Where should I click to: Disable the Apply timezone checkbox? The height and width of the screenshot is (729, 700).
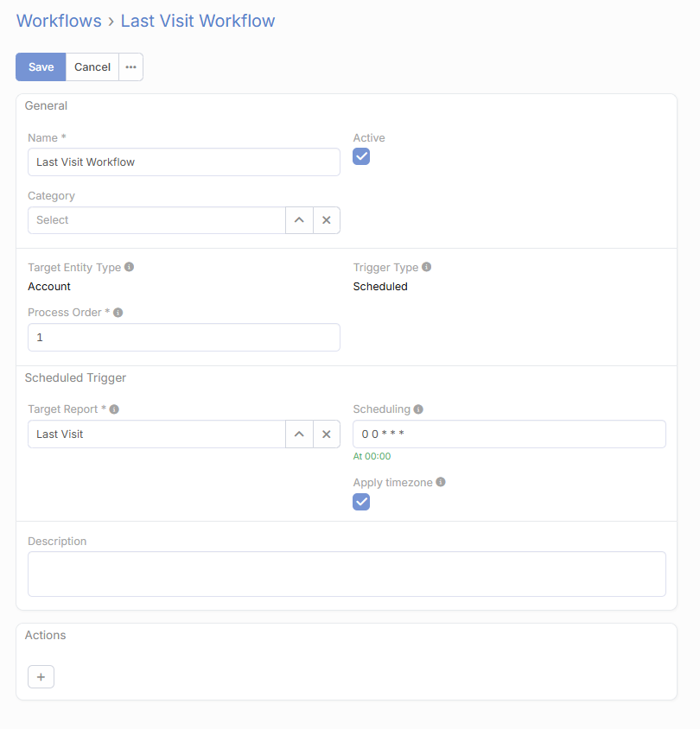pos(361,502)
